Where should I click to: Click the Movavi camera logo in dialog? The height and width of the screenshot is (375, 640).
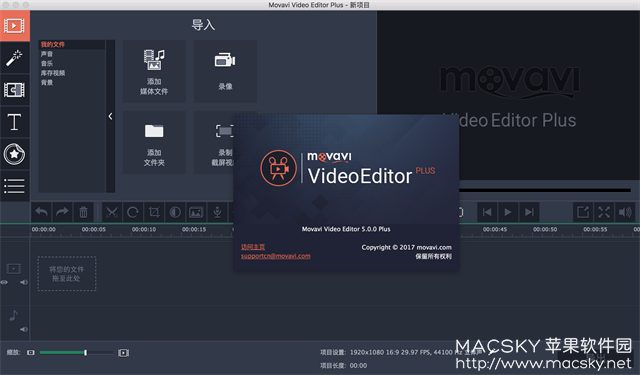[278, 168]
